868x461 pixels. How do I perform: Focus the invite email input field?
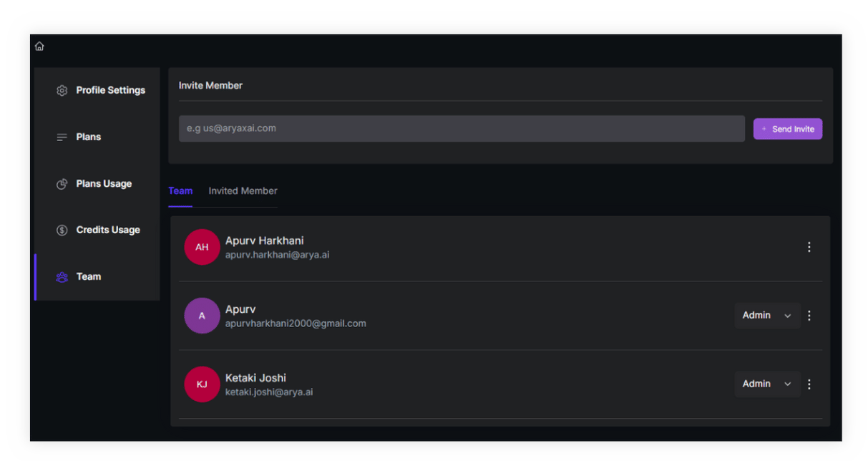[x=462, y=129]
